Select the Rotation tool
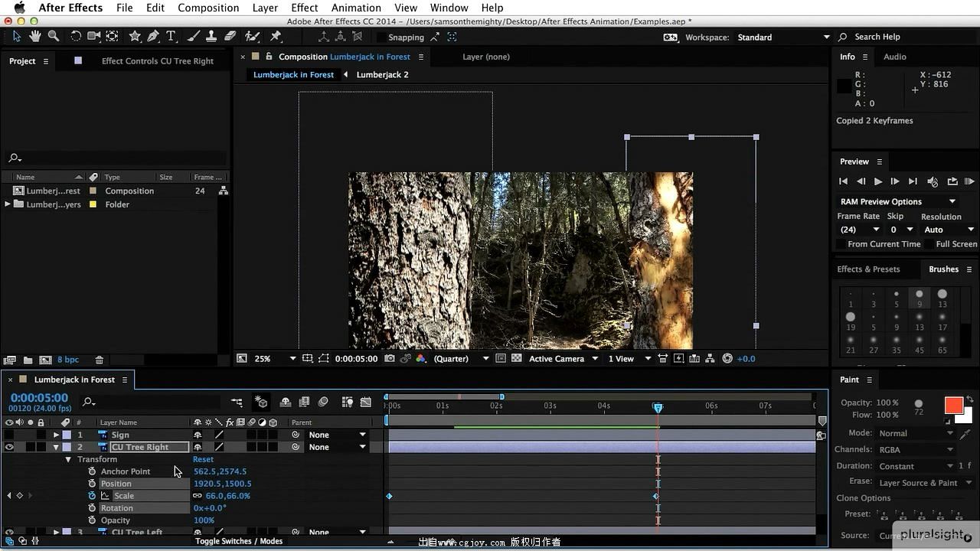 point(76,36)
